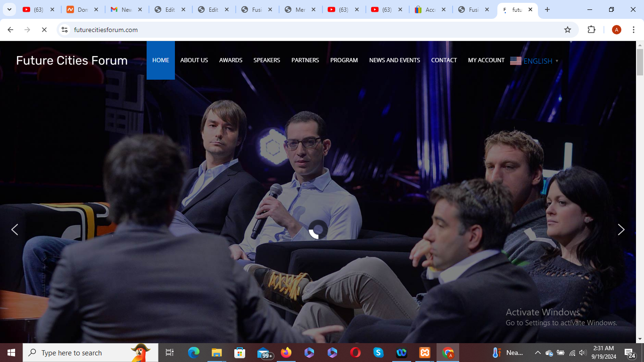Image resolution: width=644 pixels, height=362 pixels.
Task: Select the Awards menu item
Action: (231, 60)
